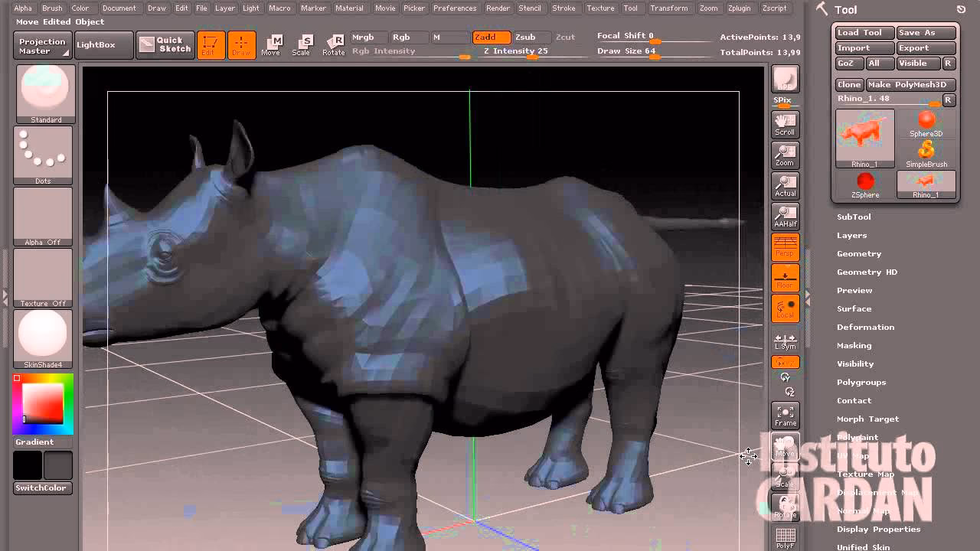Open the Texture menu
Screen dimensions: 980x551
600,8
